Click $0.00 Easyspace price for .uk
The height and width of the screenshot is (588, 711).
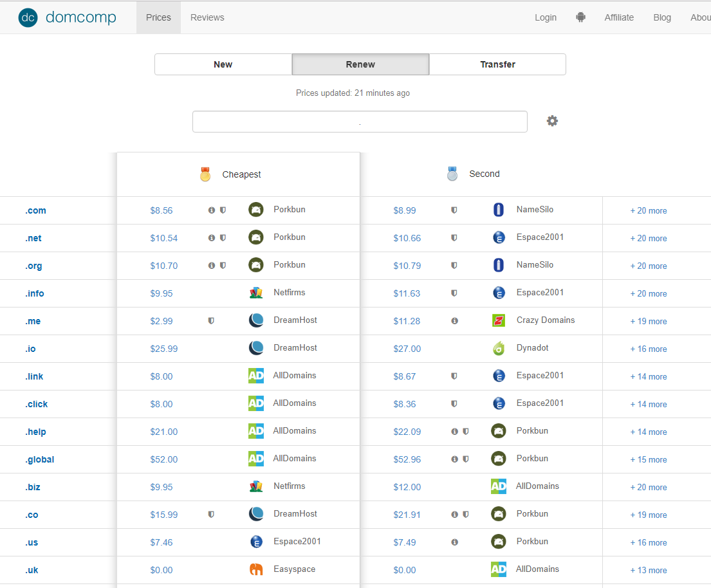click(x=162, y=570)
